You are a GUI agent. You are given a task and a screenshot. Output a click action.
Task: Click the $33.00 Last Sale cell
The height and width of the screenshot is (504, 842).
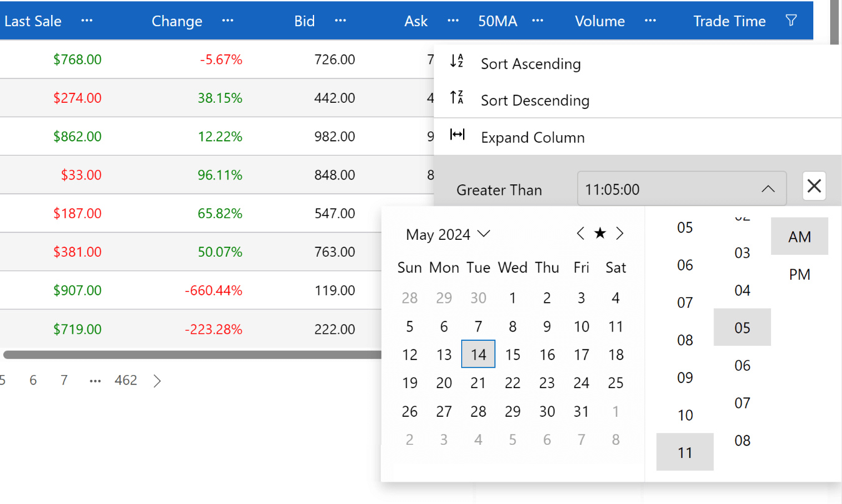[81, 175]
